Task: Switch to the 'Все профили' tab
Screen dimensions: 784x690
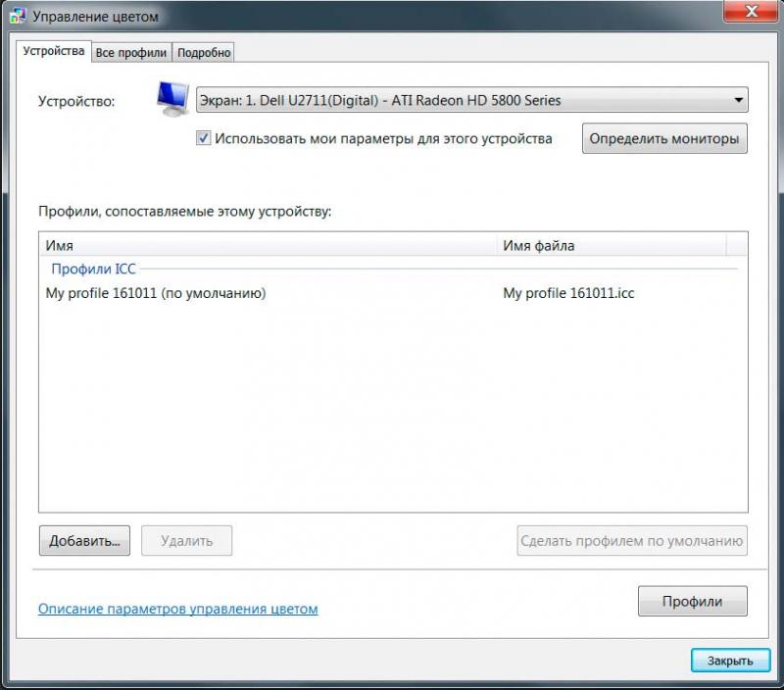Action: [131, 53]
